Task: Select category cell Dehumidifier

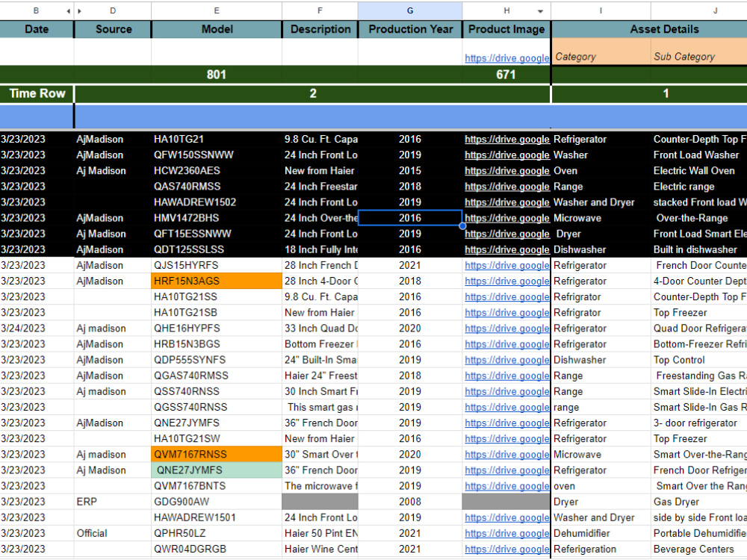Action: tap(601, 533)
